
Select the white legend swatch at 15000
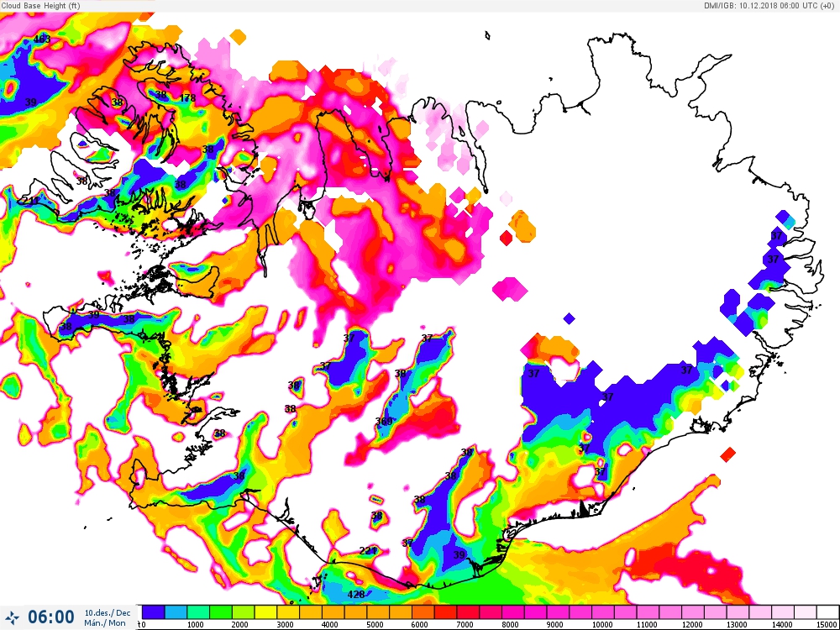click(827, 612)
